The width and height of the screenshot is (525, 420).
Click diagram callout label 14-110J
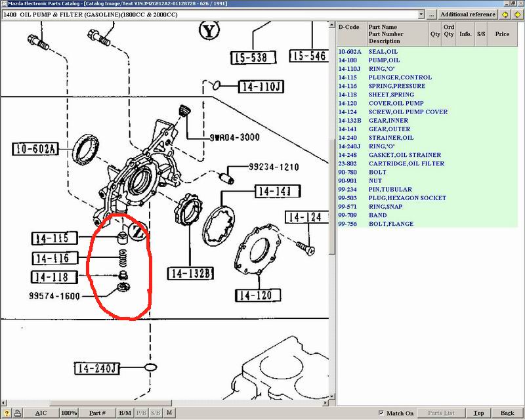[x=261, y=87]
